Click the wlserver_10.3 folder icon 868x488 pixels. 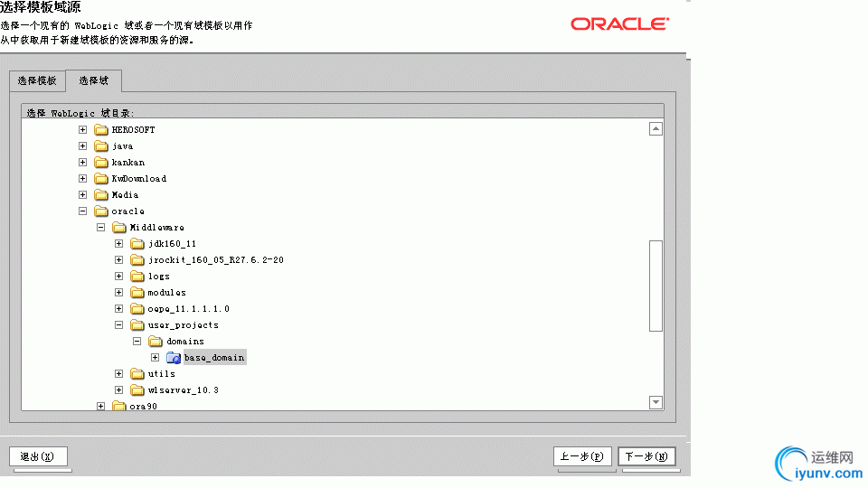pyautogui.click(x=137, y=390)
